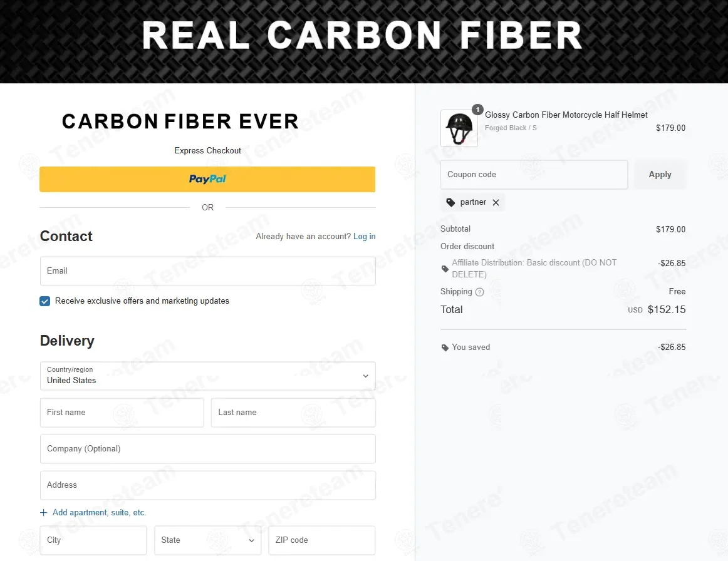Apply the coupon code

click(x=660, y=175)
